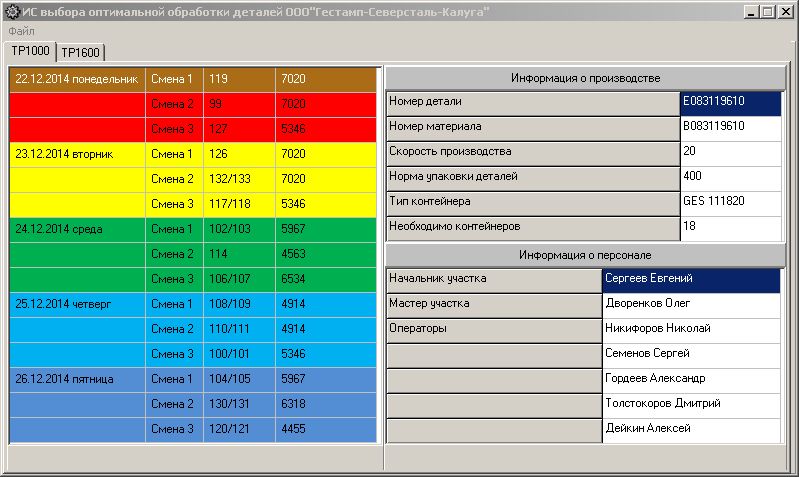The height and width of the screenshot is (477, 799).
Task: Select operator Дейкин Алексей
Action: [x=691, y=431]
